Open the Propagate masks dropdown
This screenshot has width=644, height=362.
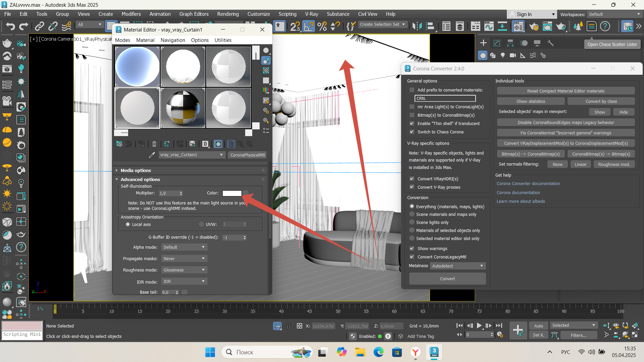(x=184, y=258)
